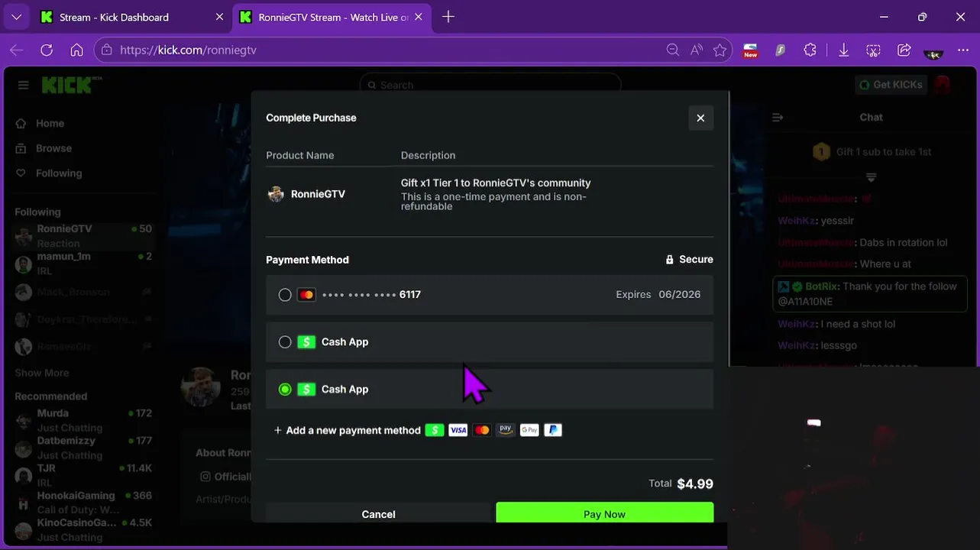The image size is (980, 550).
Task: Collapse the chat panel icon
Action: pos(778,118)
